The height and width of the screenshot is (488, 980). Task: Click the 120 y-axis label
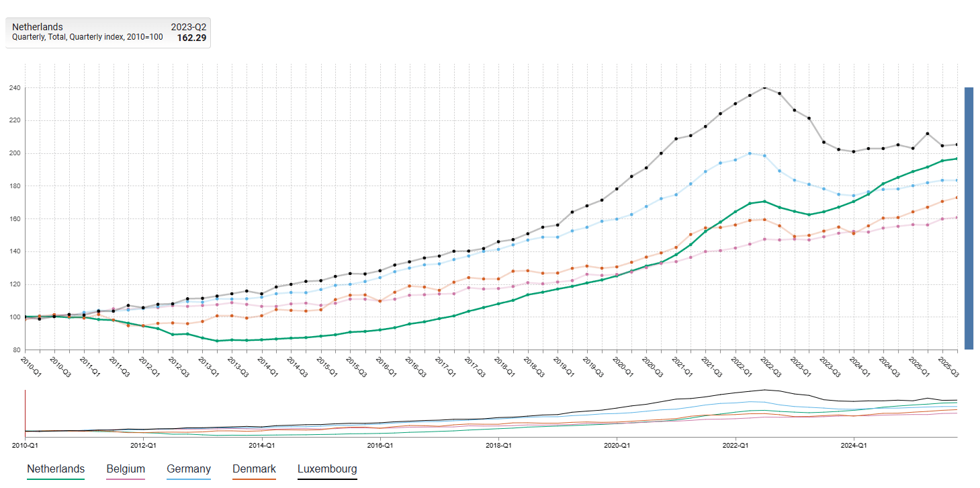pos(14,284)
